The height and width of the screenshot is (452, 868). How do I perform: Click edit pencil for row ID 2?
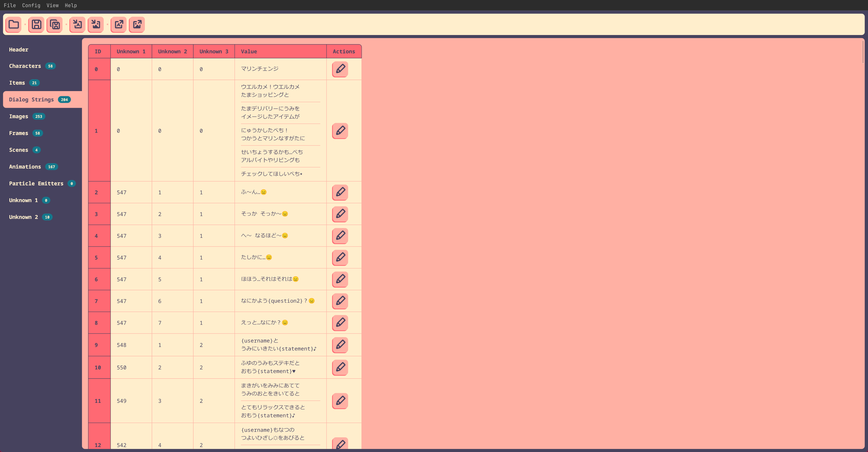(340, 192)
